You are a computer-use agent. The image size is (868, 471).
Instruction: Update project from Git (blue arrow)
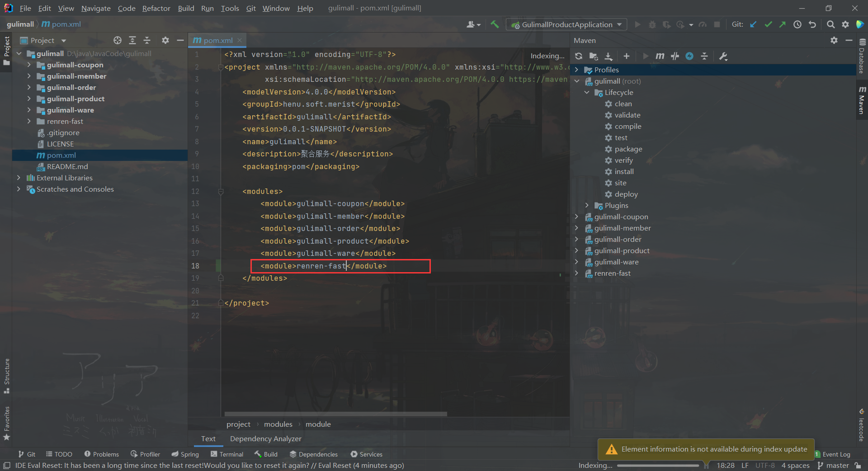[x=753, y=24]
